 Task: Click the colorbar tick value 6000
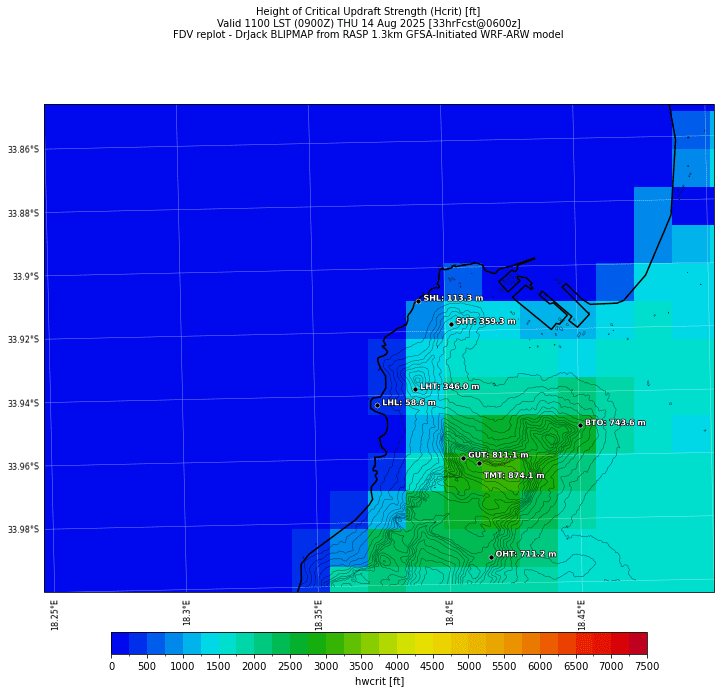point(540,666)
